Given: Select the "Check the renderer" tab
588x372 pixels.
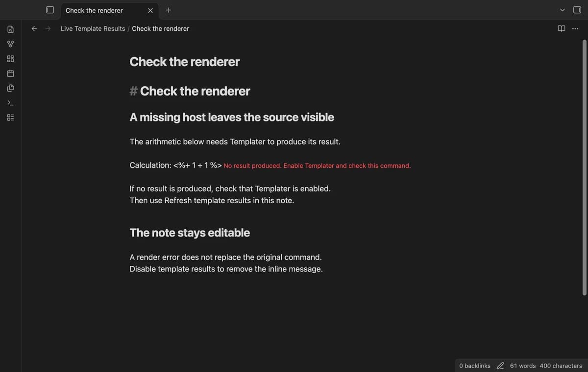Looking at the screenshot, I should pos(109,10).
